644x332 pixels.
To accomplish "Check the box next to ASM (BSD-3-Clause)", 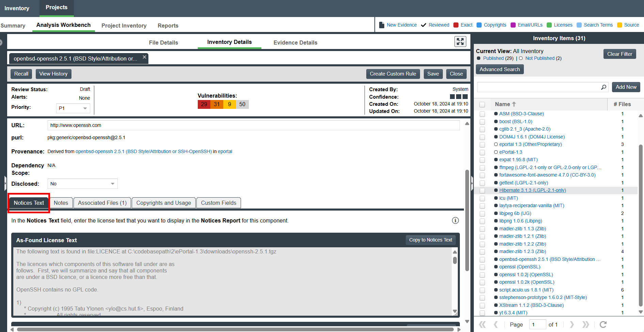I will (482, 114).
